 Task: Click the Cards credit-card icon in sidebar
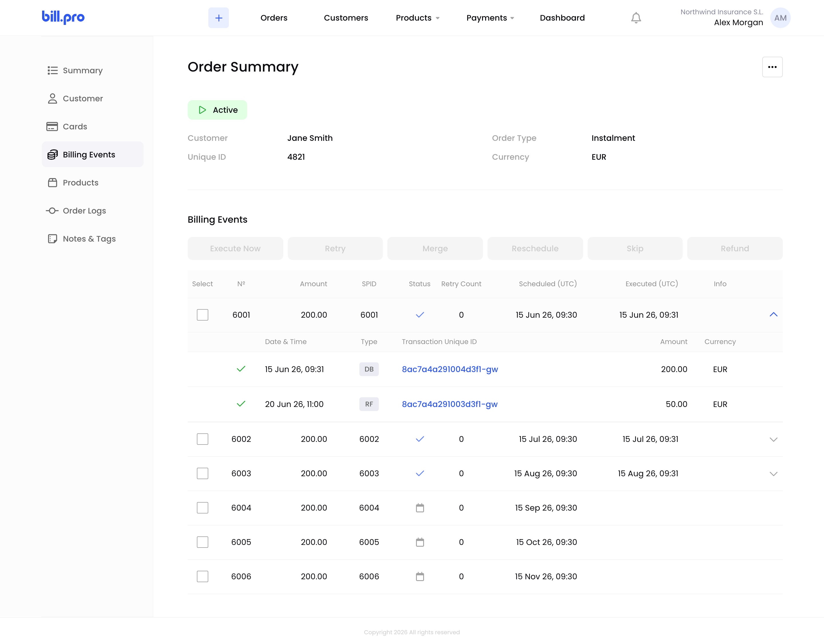tap(52, 127)
